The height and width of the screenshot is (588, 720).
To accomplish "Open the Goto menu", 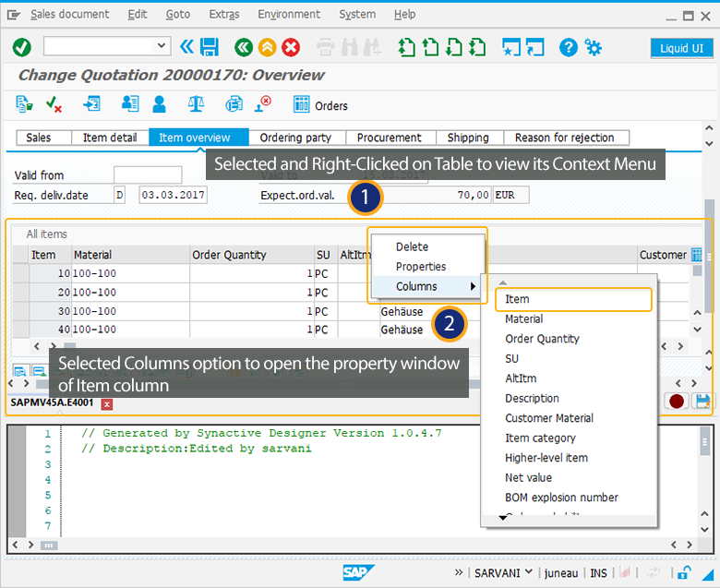I will (x=178, y=14).
